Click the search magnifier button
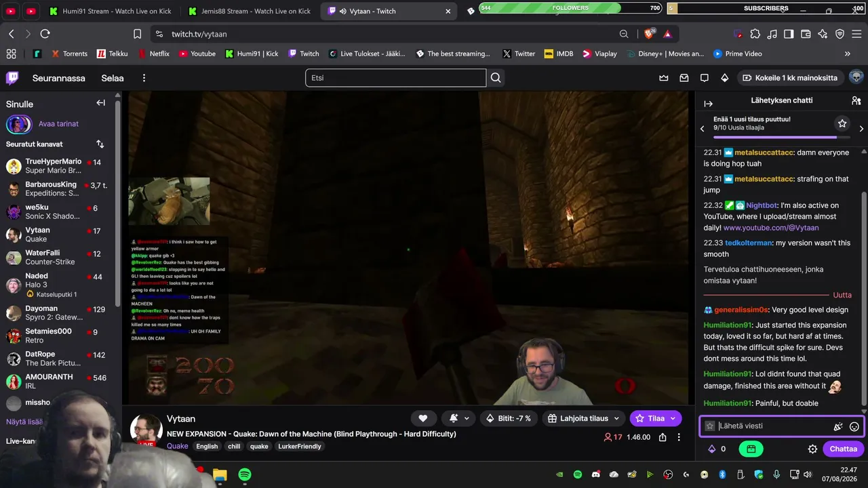The height and width of the screenshot is (488, 868). (496, 78)
